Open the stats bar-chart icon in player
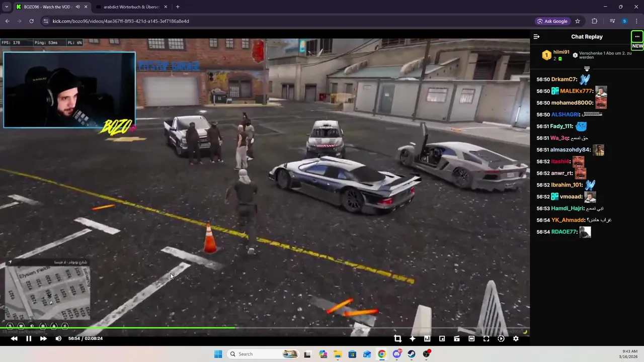644x362 pixels. tap(427, 339)
